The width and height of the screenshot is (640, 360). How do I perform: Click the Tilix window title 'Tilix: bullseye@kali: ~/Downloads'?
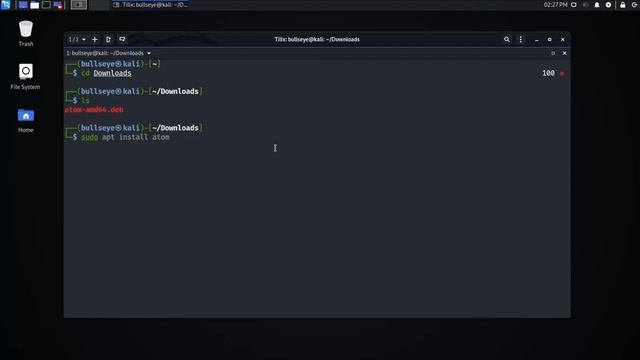pos(317,40)
